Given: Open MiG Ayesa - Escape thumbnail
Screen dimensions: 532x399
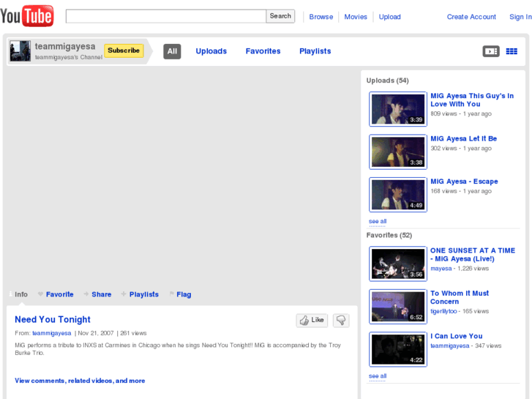Looking at the screenshot, I should (398, 195).
